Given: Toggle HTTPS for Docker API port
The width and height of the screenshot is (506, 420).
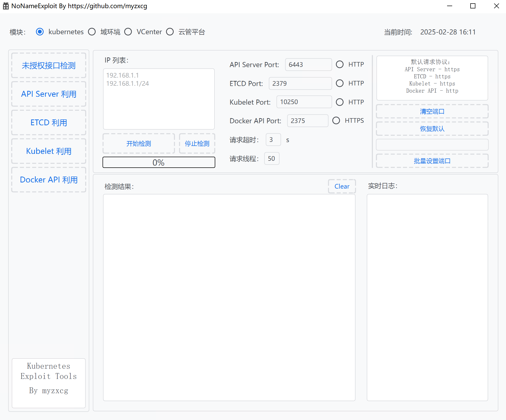Looking at the screenshot, I should pyautogui.click(x=336, y=120).
